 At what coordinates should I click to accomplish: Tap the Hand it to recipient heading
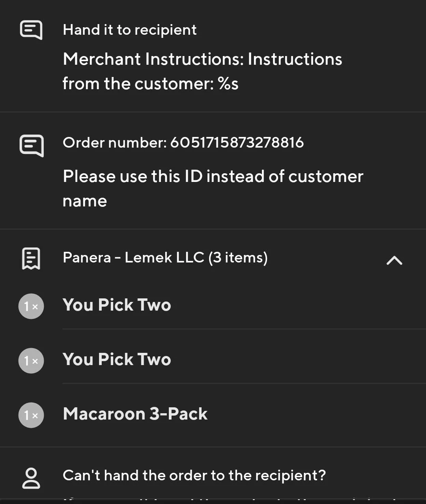click(129, 30)
